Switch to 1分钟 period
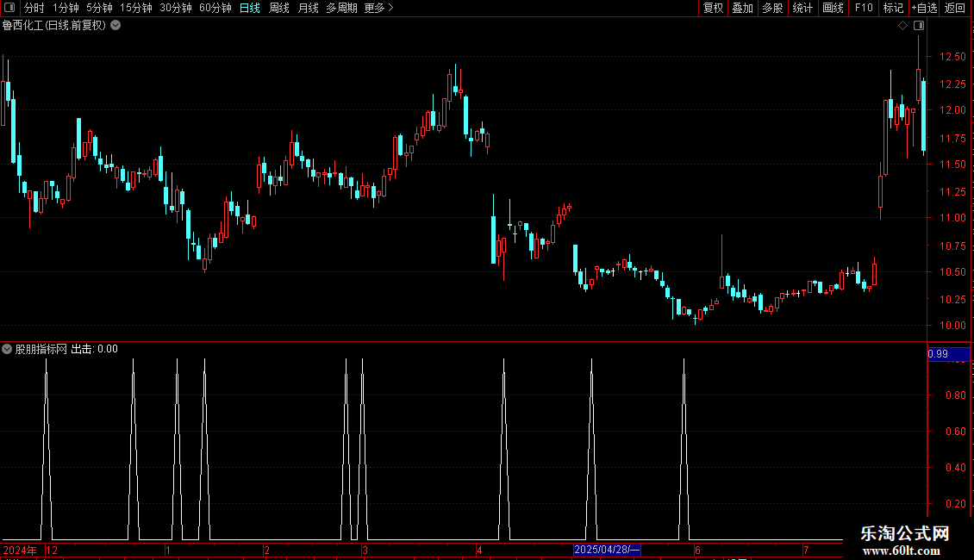Image resolution: width=974 pixels, height=560 pixels. click(66, 8)
